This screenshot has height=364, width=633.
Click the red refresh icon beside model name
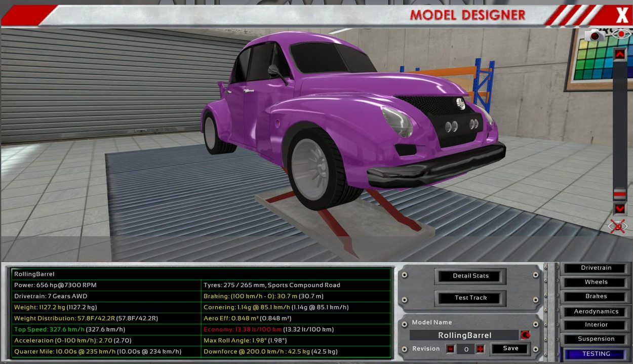pyautogui.click(x=525, y=335)
